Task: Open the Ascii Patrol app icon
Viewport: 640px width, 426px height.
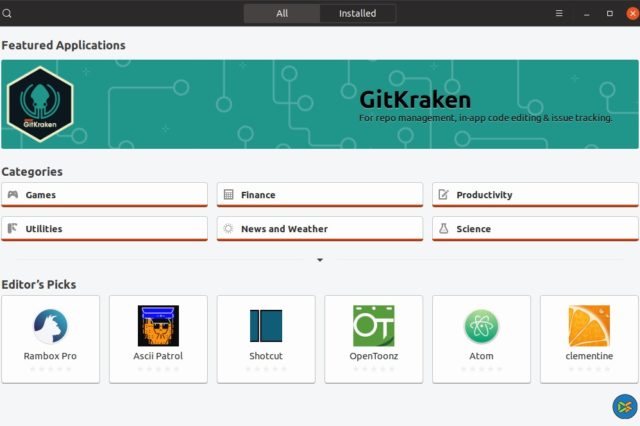Action: 158,326
